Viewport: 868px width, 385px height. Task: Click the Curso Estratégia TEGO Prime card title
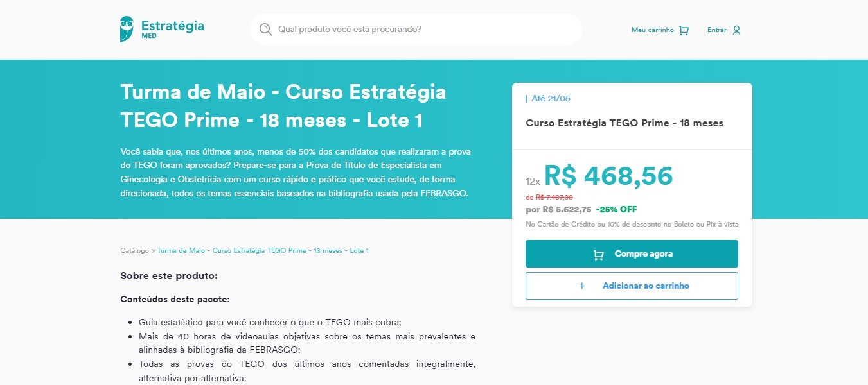[624, 123]
